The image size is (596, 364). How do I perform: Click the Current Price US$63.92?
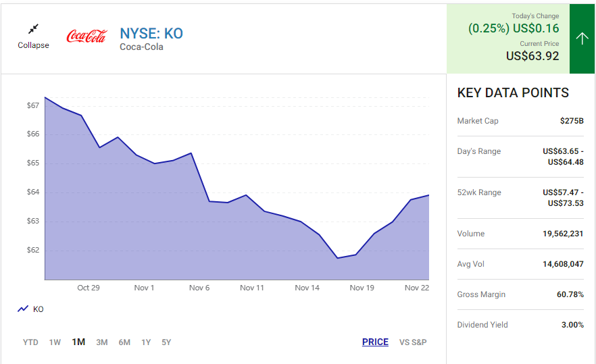532,56
